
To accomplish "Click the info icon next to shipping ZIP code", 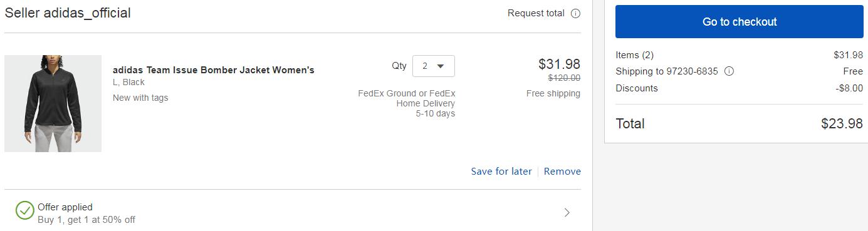I will click(x=729, y=71).
